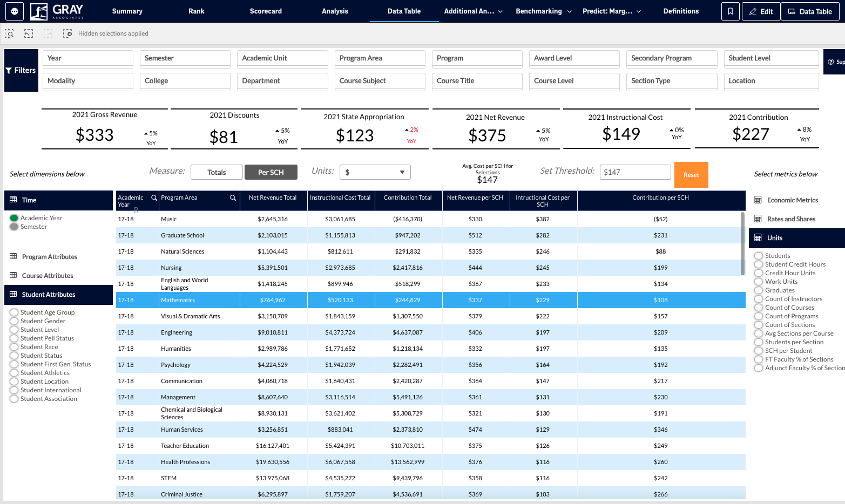Click the Economic Metrics grid icon

(758, 200)
